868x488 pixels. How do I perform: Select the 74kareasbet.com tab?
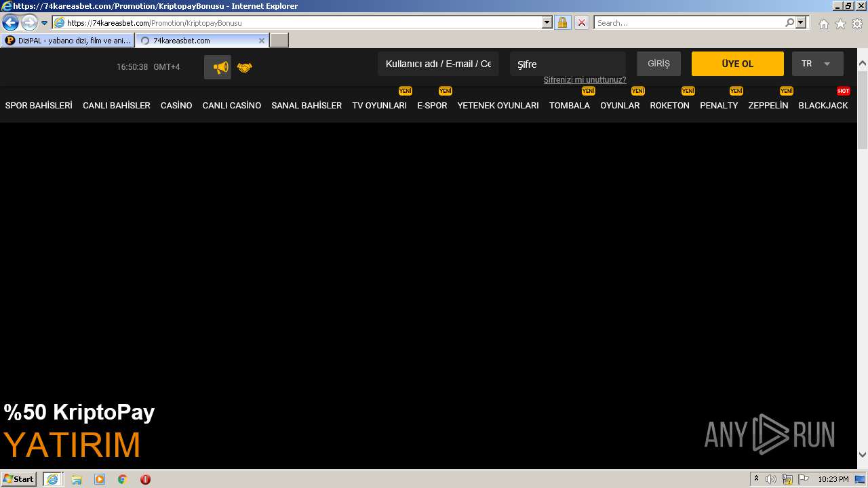pos(201,41)
